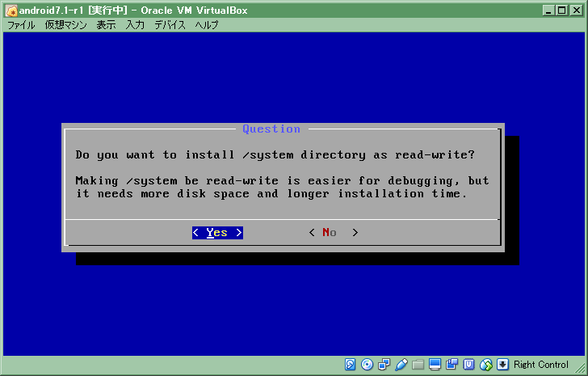The image size is (588, 376).
Task: Close the VirtualBox window
Action: [x=576, y=11]
